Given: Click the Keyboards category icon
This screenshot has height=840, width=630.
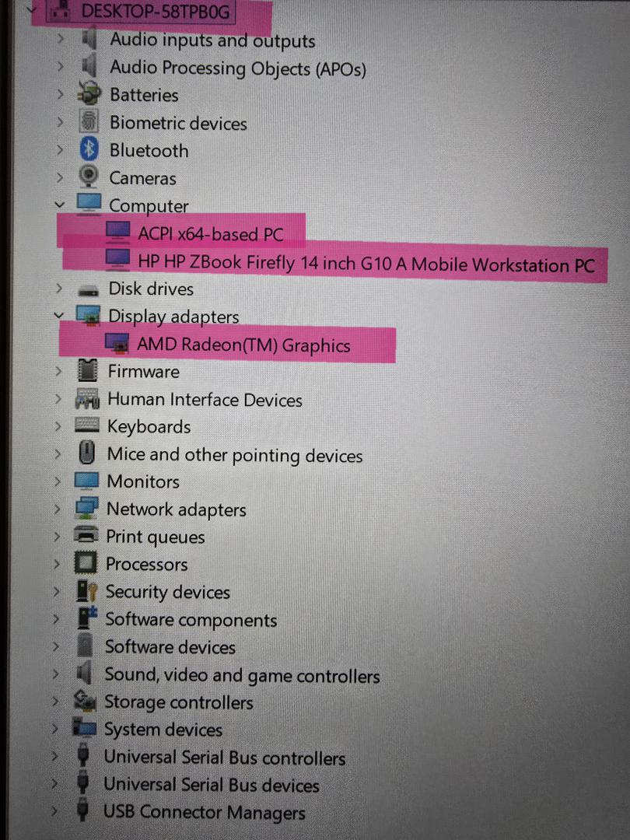Looking at the screenshot, I should coord(87,425).
